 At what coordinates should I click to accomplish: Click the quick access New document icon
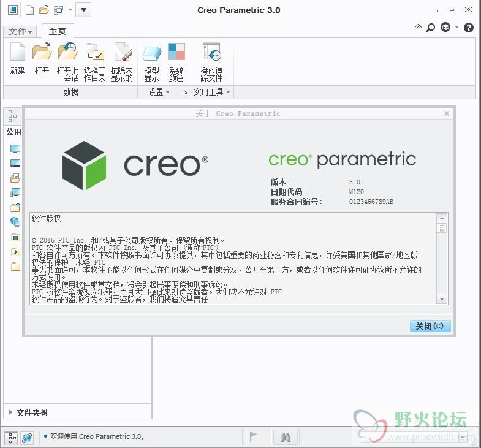tap(29, 10)
